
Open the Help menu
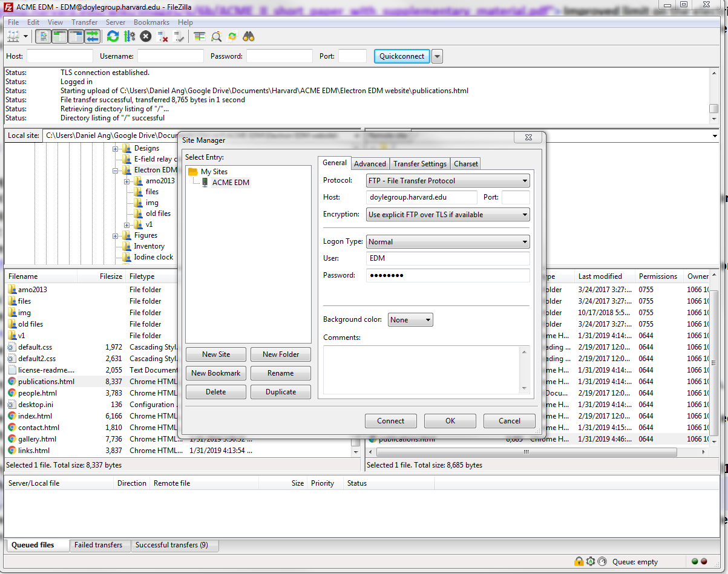pos(185,22)
